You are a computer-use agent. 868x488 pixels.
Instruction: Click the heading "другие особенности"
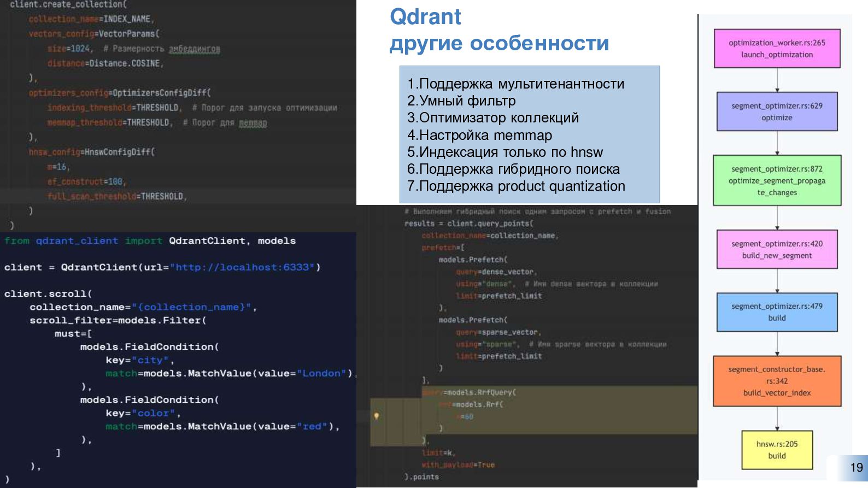(499, 43)
